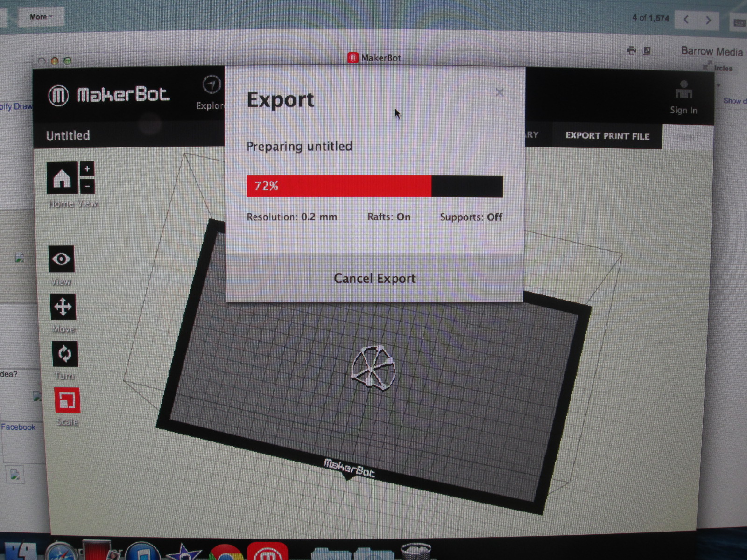The image size is (747, 560).
Task: Select the Turn rotate tool
Action: coord(65,354)
